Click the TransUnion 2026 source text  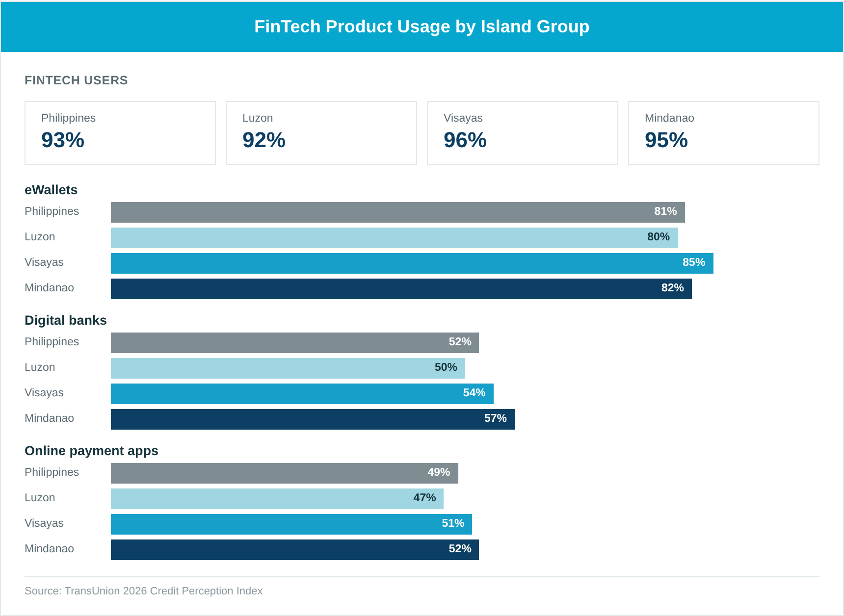pos(144,591)
